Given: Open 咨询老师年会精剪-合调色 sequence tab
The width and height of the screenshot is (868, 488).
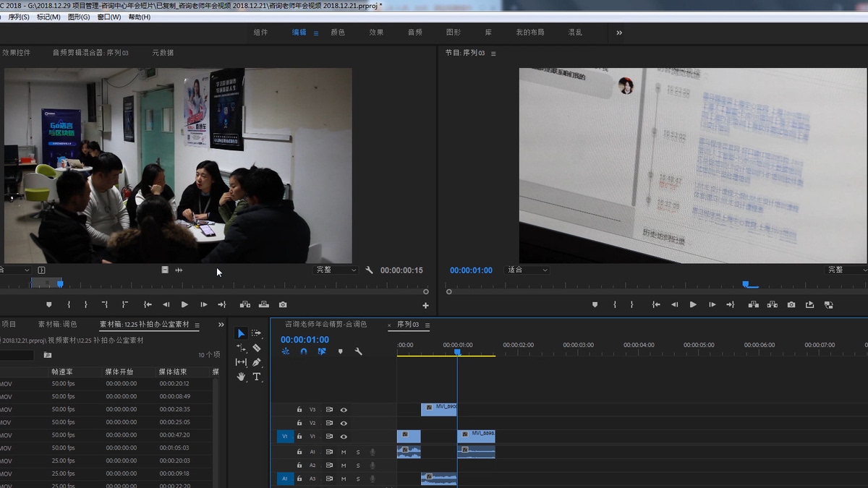Looking at the screenshot, I should tap(326, 325).
